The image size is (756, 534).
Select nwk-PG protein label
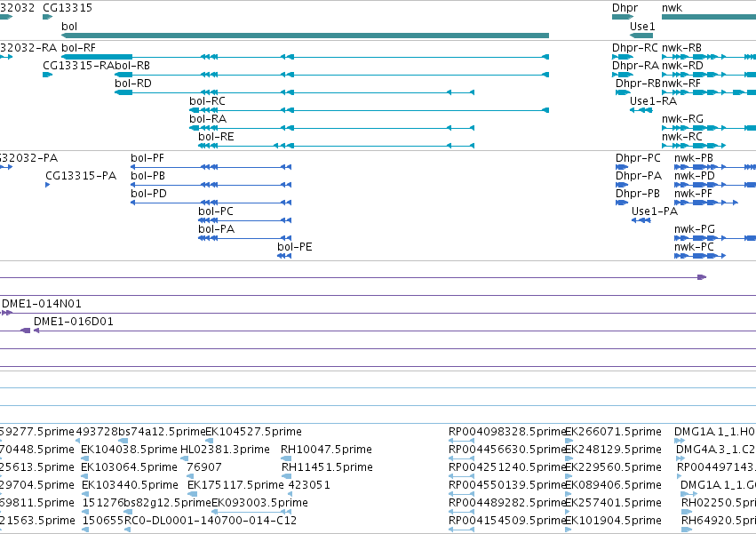[x=695, y=229]
